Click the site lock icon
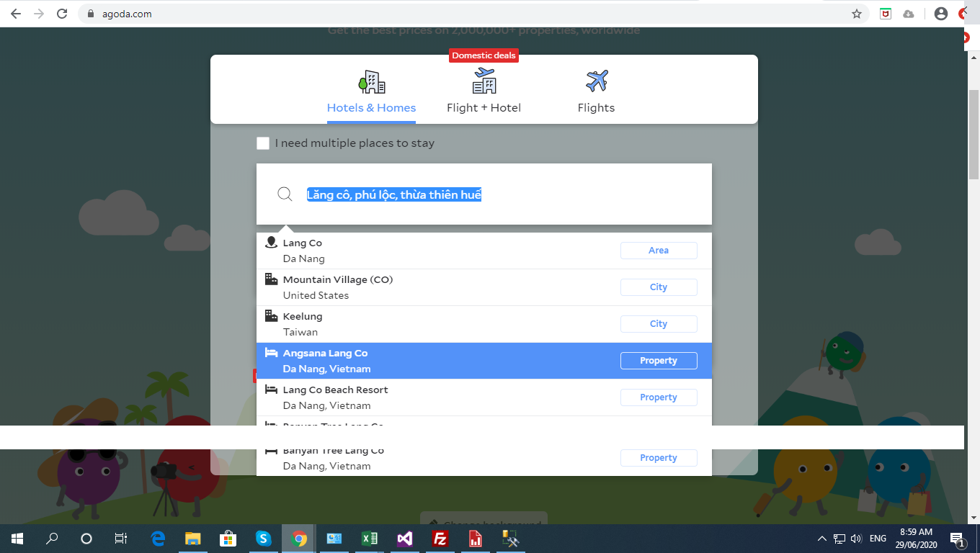The height and width of the screenshot is (553, 980). 90,14
